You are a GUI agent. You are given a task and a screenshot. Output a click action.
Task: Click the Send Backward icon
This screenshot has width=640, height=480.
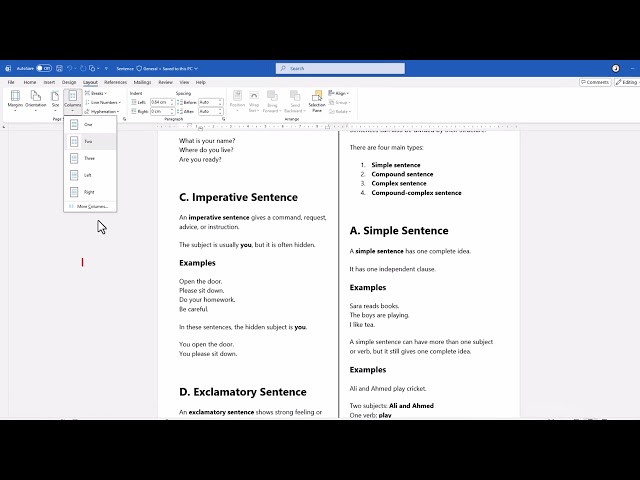(x=295, y=96)
